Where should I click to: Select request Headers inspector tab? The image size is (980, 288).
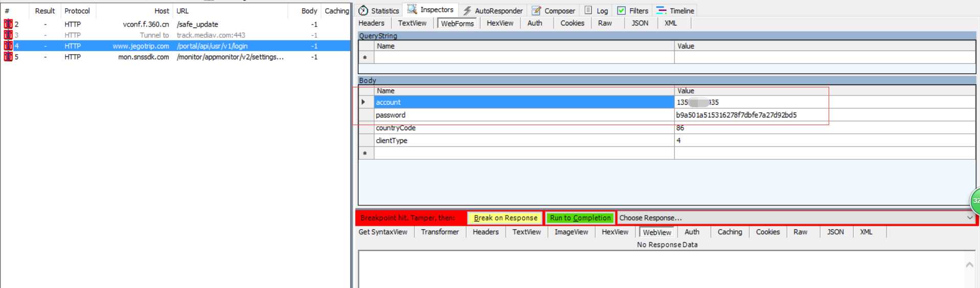coord(372,23)
